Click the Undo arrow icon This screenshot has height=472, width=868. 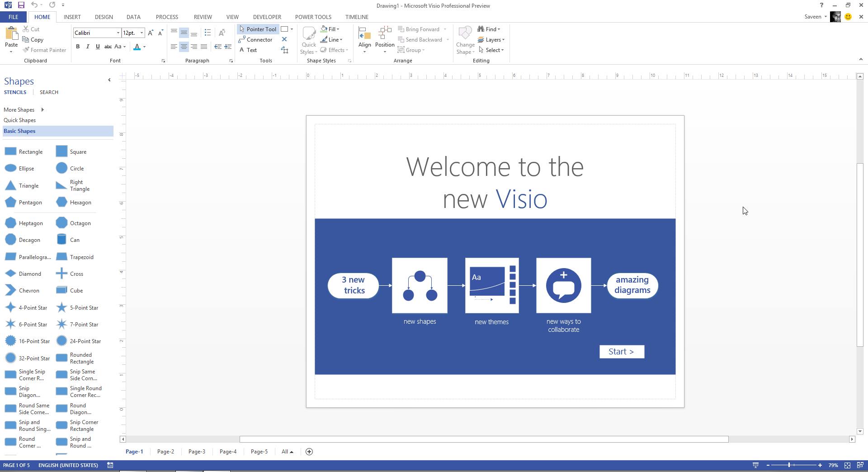pyautogui.click(x=34, y=5)
